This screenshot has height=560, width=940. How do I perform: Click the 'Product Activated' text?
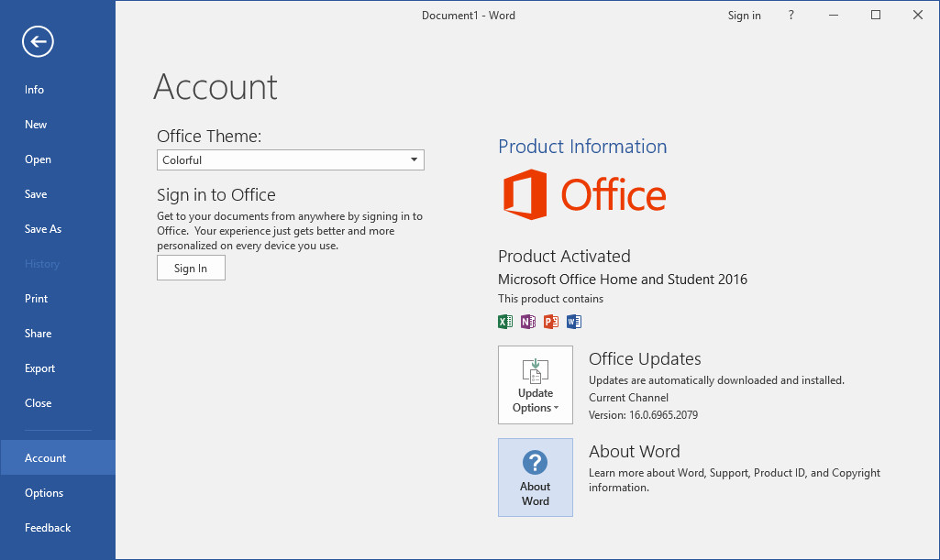564,256
